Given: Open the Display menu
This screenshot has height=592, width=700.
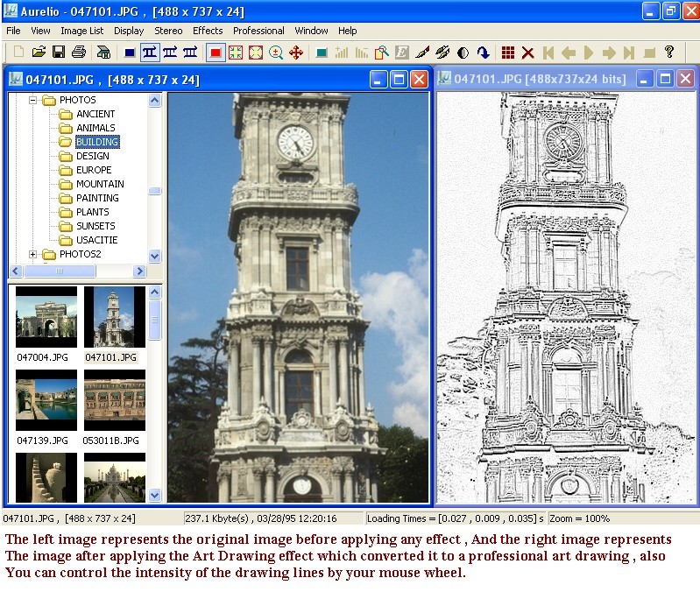Looking at the screenshot, I should (129, 31).
